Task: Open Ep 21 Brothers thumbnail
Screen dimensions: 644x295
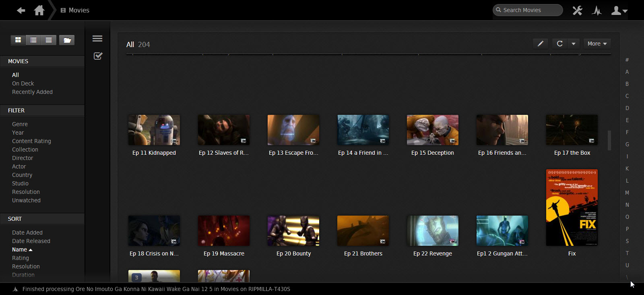Action: click(x=363, y=231)
